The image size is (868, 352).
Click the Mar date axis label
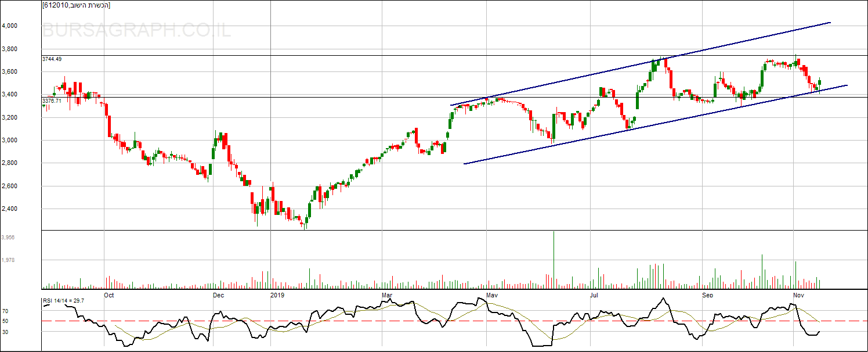click(387, 295)
